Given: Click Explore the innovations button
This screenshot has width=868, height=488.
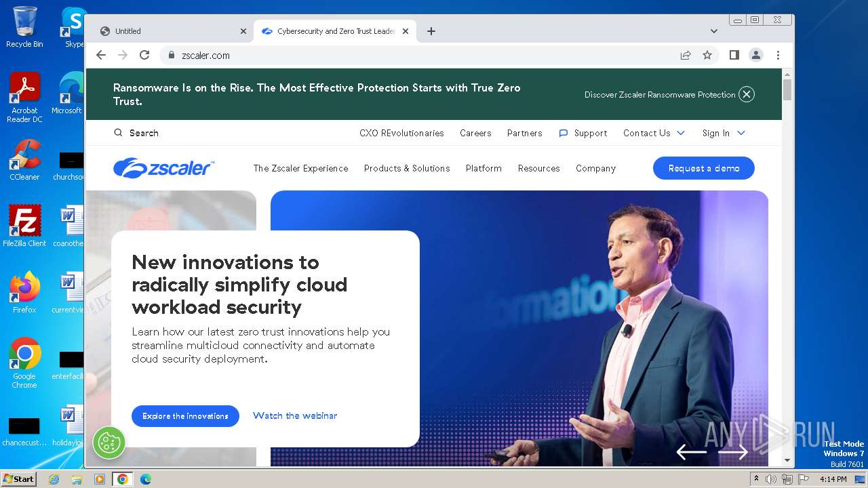Looking at the screenshot, I should pyautogui.click(x=185, y=416).
